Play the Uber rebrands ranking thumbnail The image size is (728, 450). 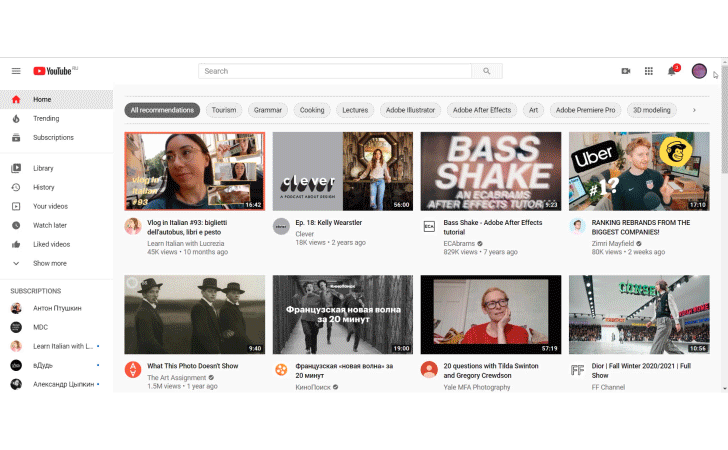tap(638, 171)
